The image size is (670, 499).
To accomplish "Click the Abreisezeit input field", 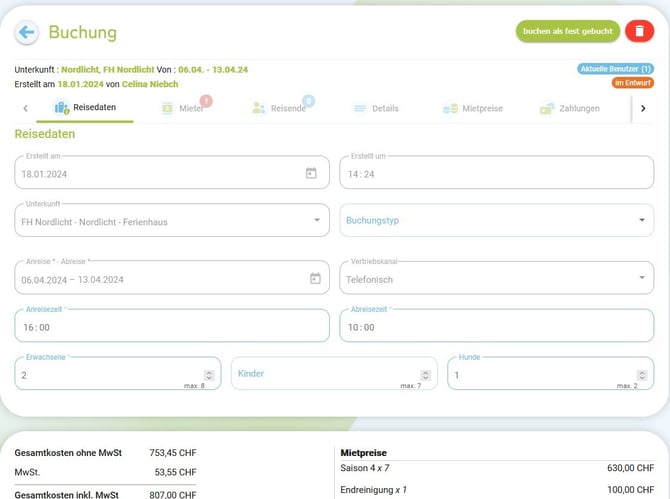I will [x=495, y=327].
